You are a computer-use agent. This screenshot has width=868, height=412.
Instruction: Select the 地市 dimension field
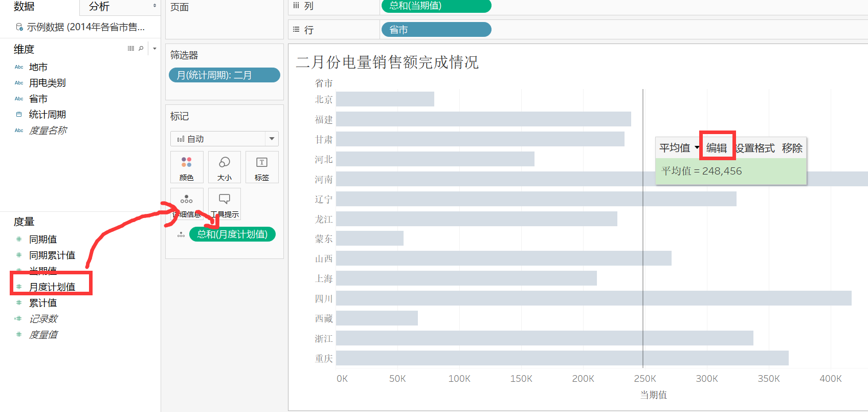click(x=38, y=67)
